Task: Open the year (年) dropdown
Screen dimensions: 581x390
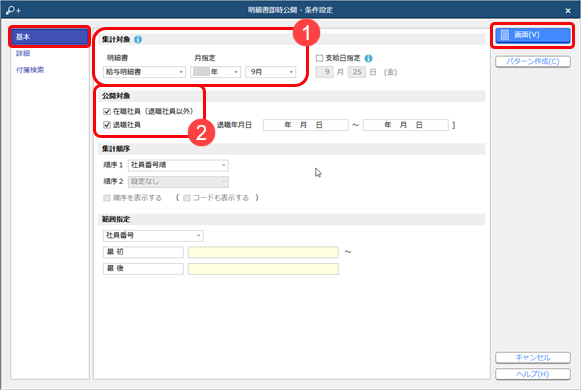Action: coord(216,72)
